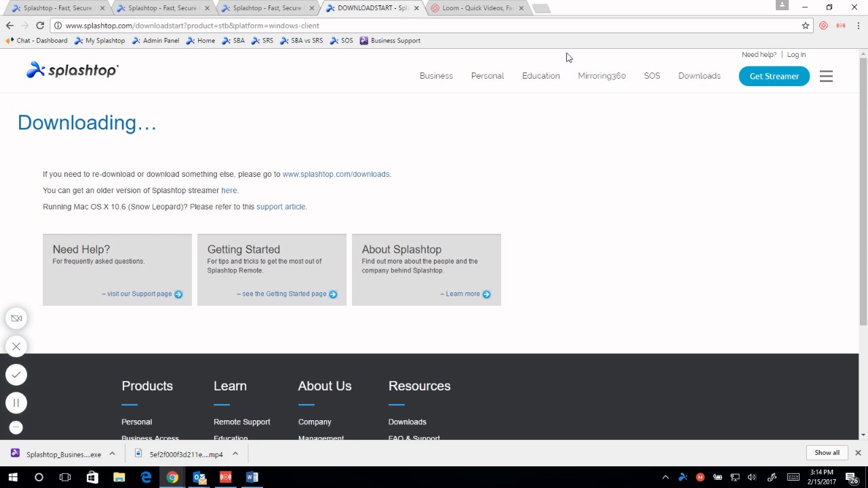Switch to Microsoft Word on the taskbar
This screenshot has width=868, height=488.
pos(252,477)
